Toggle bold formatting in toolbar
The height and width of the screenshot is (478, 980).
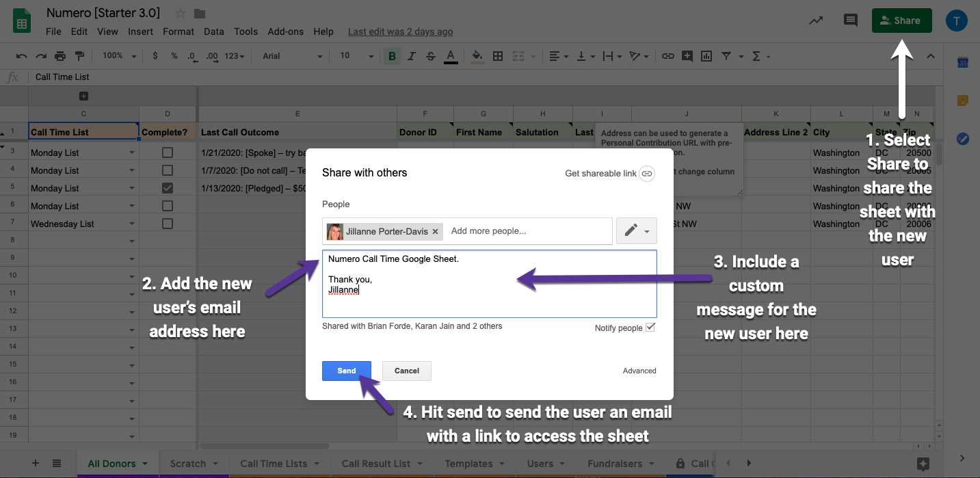click(392, 56)
